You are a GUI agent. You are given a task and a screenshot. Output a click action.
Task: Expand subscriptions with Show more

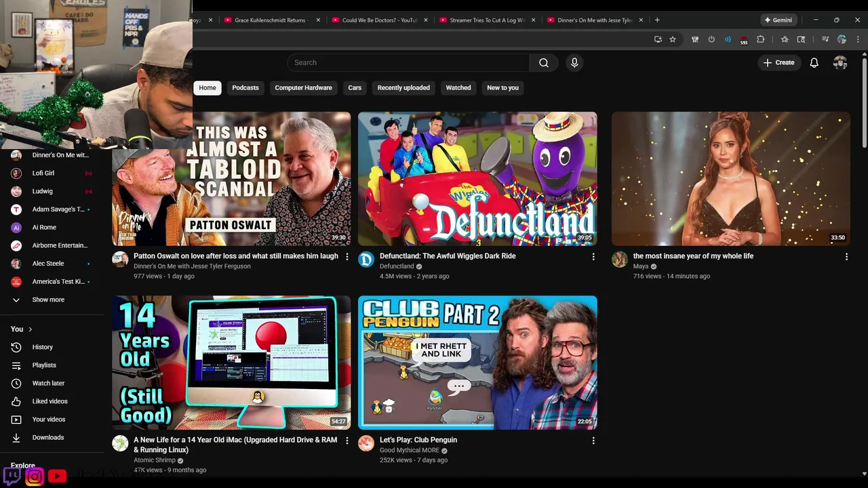48,300
